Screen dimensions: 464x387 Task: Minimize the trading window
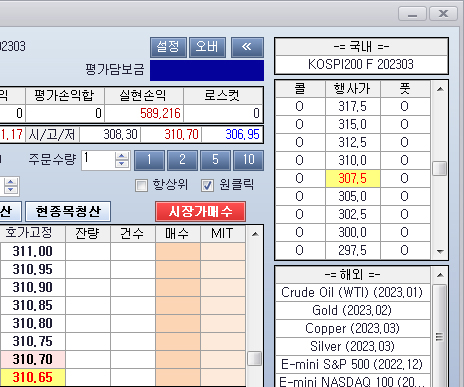coord(412,14)
